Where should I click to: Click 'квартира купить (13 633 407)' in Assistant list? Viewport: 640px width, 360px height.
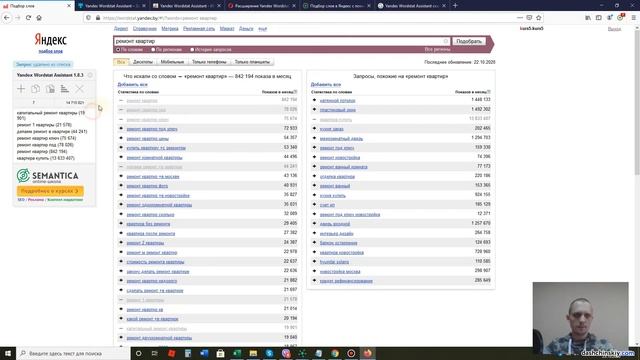pyautogui.click(x=46, y=158)
